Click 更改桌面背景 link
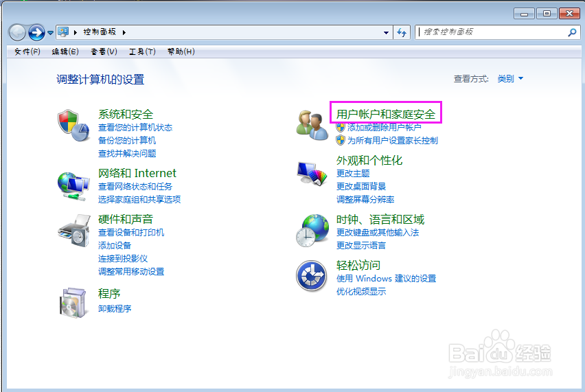This screenshot has height=392, width=585. (x=361, y=187)
